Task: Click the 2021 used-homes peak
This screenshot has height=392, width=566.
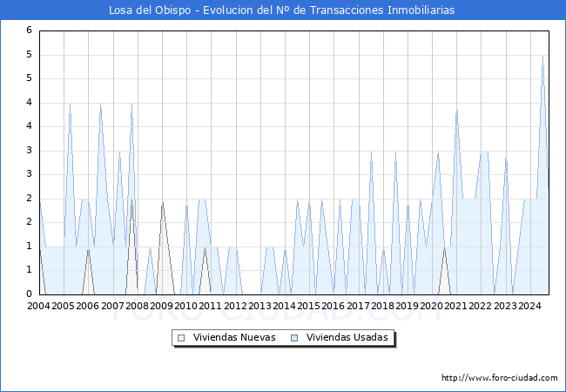Action: pos(457,111)
